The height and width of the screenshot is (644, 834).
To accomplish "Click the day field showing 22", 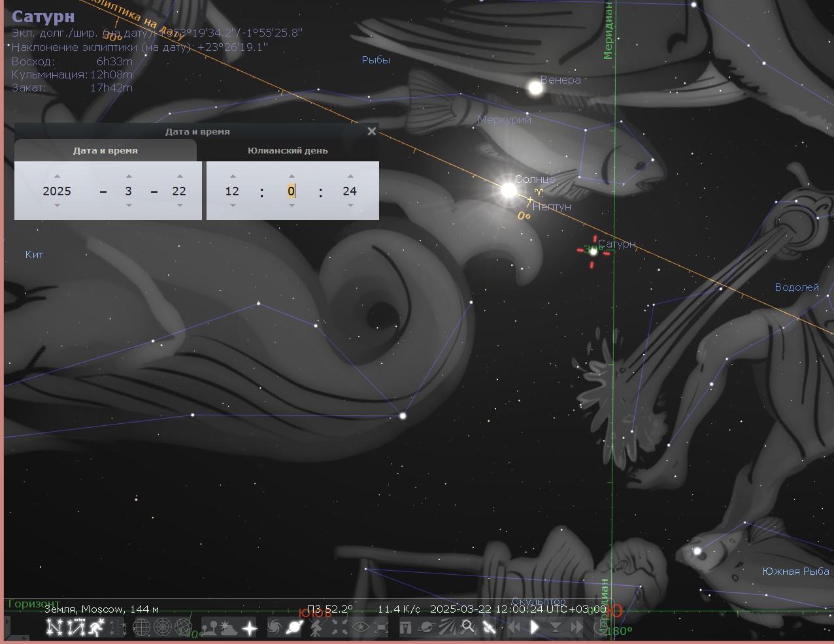I will tap(179, 191).
